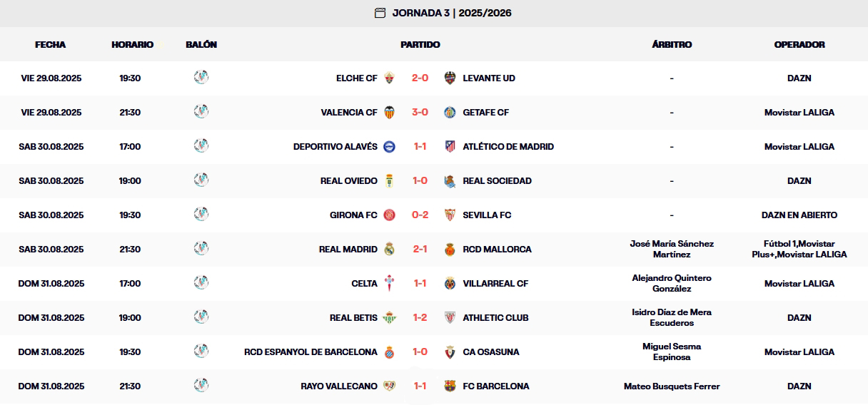Click the Árbitro column header
The height and width of the screenshot is (405, 868).
[672, 44]
